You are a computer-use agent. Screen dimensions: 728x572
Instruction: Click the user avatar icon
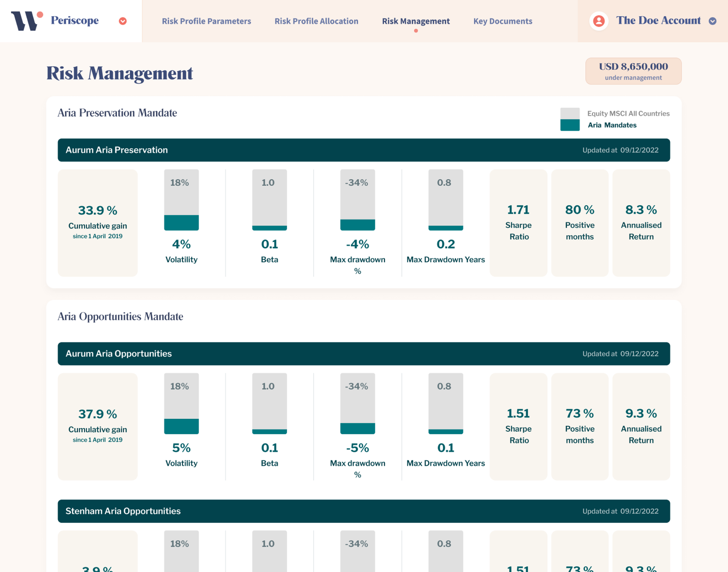[599, 21]
